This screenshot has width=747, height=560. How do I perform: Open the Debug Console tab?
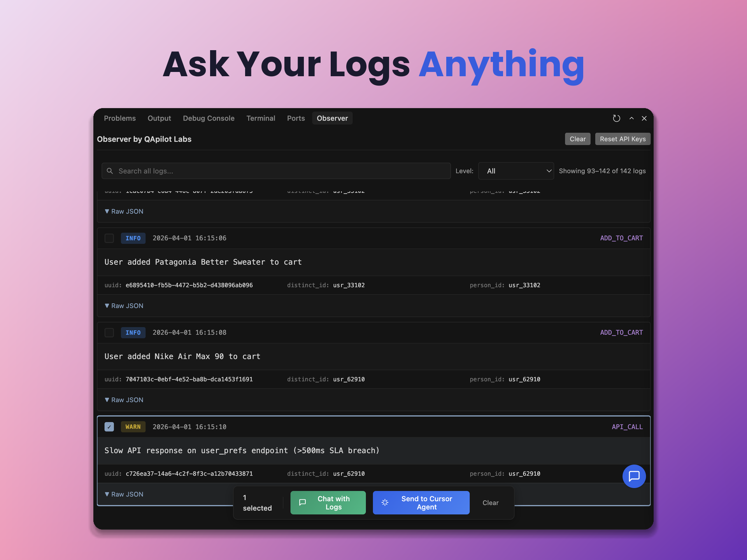pyautogui.click(x=209, y=118)
